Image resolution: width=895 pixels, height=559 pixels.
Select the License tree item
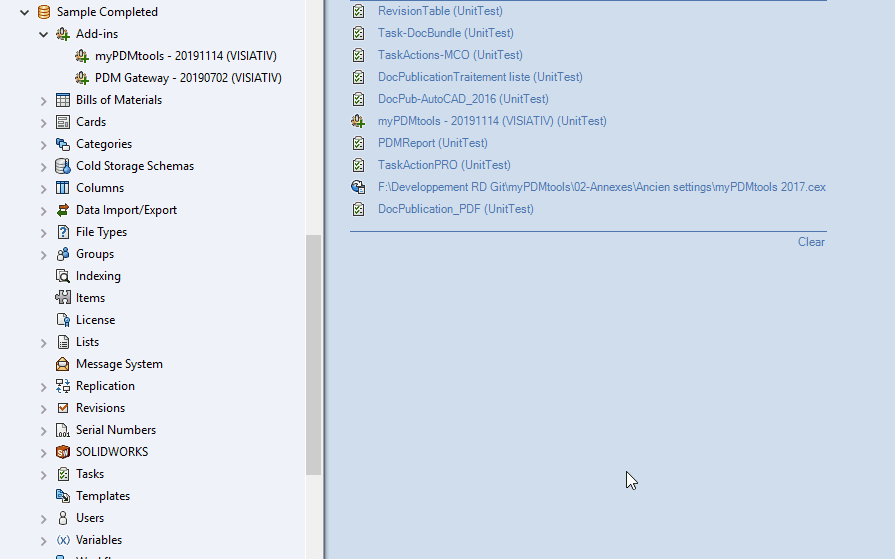pos(95,320)
